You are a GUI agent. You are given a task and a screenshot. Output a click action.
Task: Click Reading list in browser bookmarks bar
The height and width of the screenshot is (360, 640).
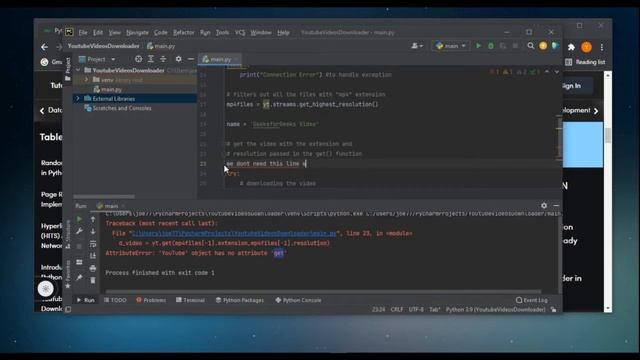pos(585,62)
